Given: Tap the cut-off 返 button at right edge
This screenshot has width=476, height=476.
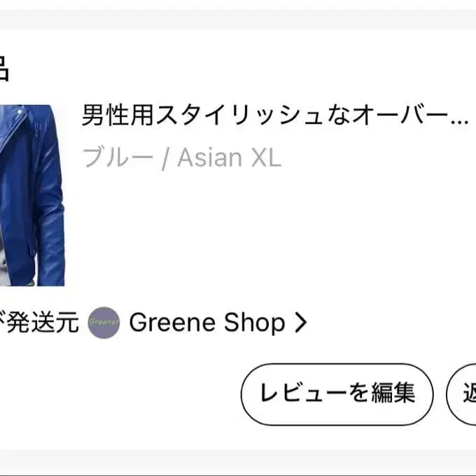Looking at the screenshot, I should (465, 394).
